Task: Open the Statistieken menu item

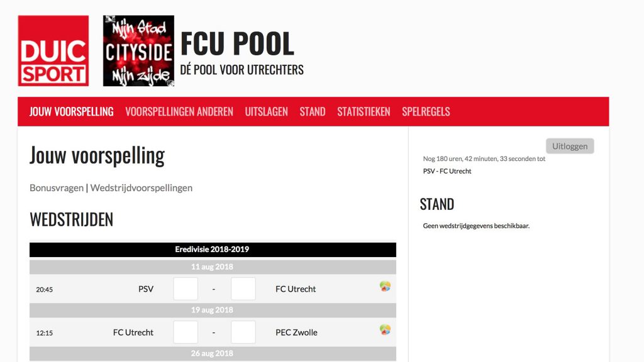Action: [364, 112]
